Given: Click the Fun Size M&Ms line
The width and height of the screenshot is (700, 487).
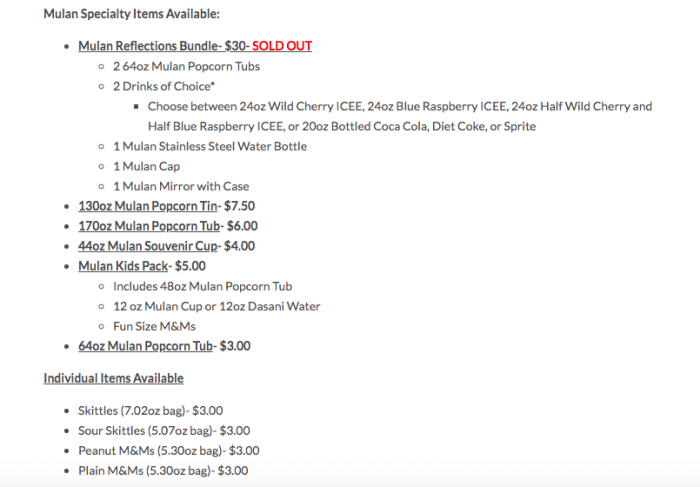Looking at the screenshot, I should click(153, 326).
